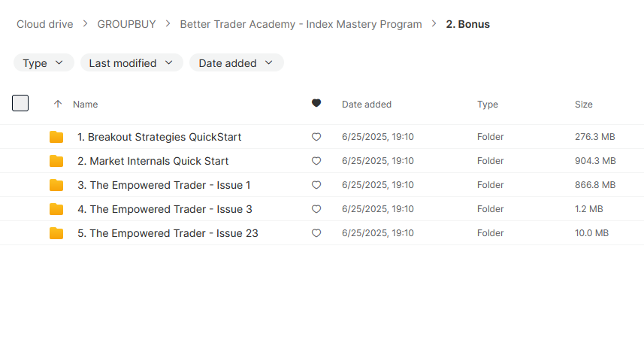The width and height of the screenshot is (644, 355).
Task: Open the Last modified filter dropdown
Action: 132,63
